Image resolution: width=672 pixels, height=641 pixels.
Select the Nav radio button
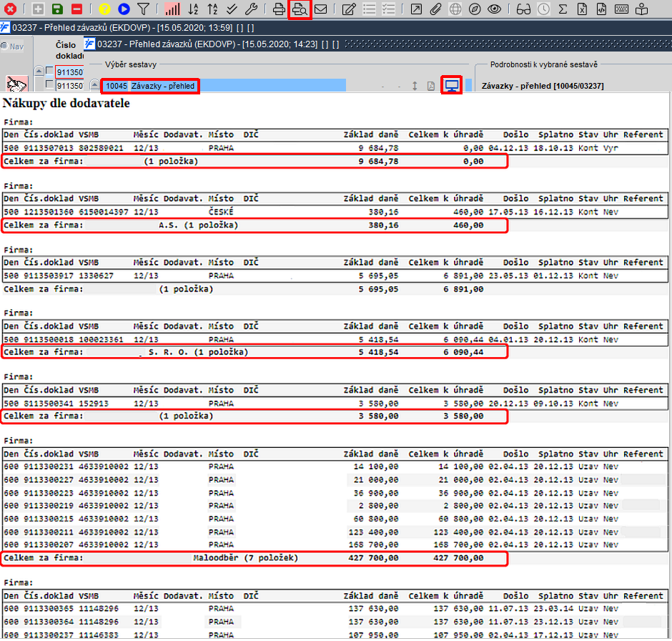point(5,46)
